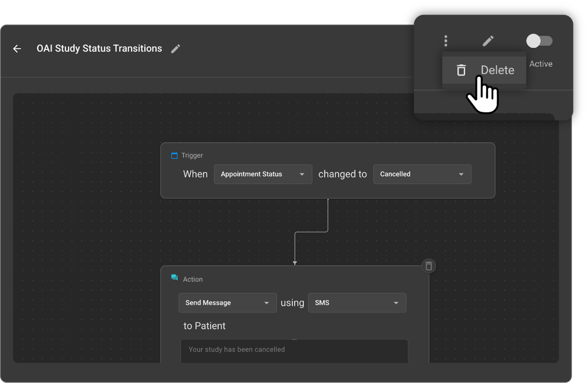Click the back arrow to leave workflow
588x383 pixels.
pos(17,49)
